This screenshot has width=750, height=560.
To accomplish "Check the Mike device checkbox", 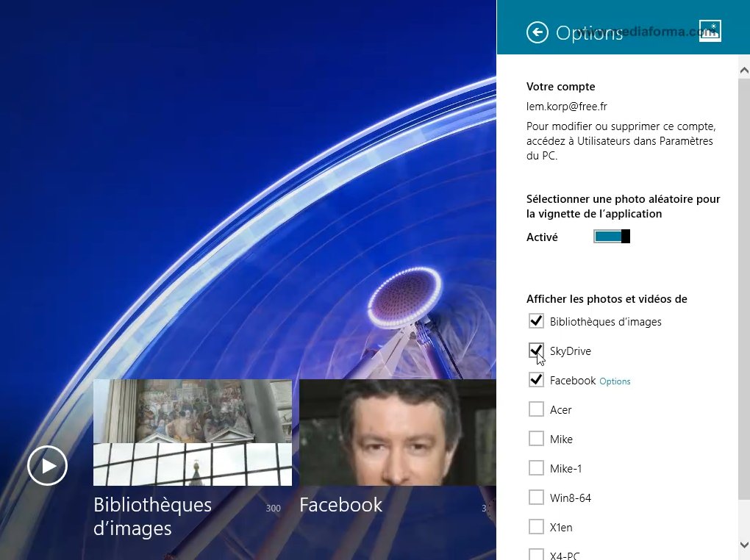I will [536, 439].
